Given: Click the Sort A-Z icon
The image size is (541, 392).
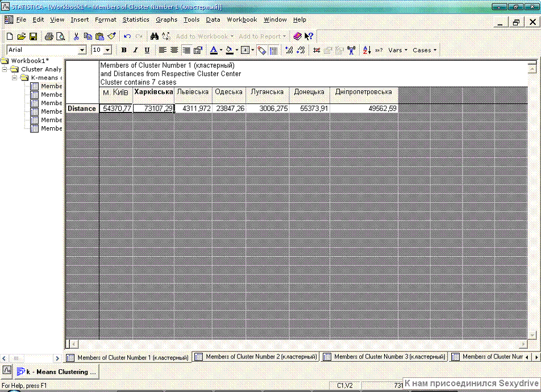Looking at the screenshot, I should (367, 50).
